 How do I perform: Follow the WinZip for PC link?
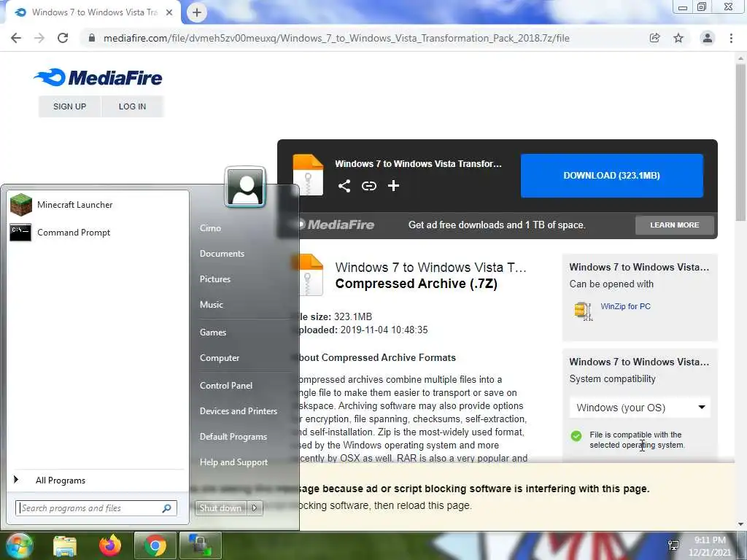[x=625, y=307]
